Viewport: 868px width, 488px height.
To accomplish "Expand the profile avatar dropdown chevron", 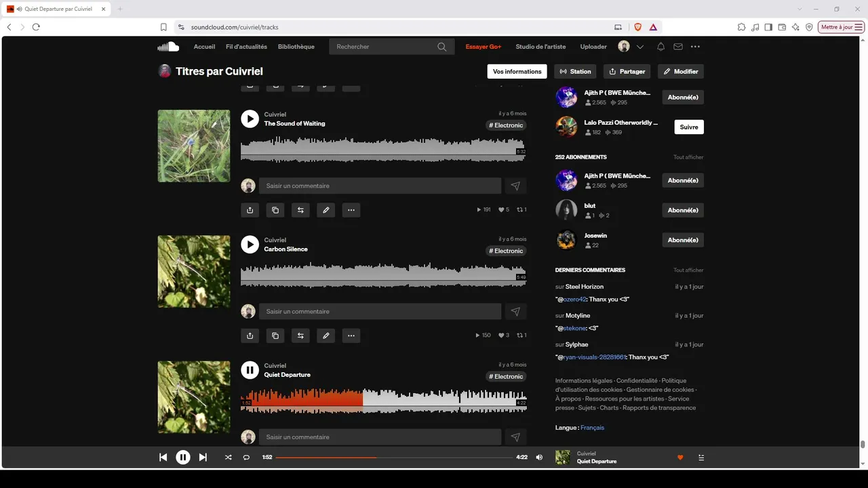I will tap(639, 47).
